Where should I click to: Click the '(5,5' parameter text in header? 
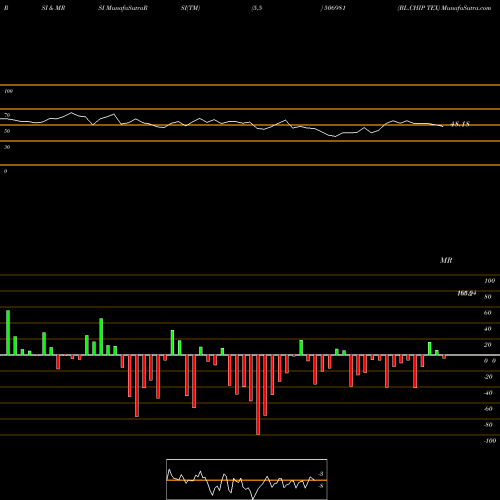[257, 8]
